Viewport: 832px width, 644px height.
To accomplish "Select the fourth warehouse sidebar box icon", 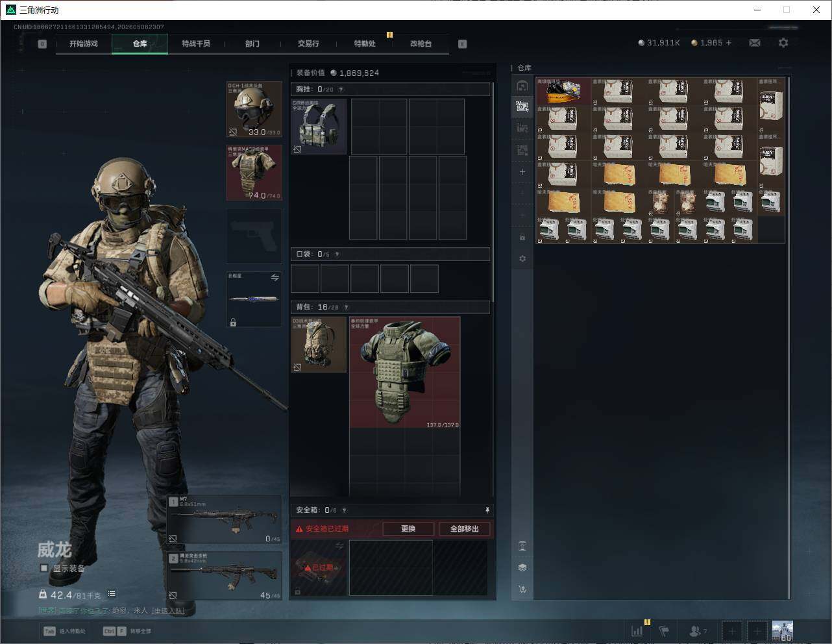I will pos(522,150).
